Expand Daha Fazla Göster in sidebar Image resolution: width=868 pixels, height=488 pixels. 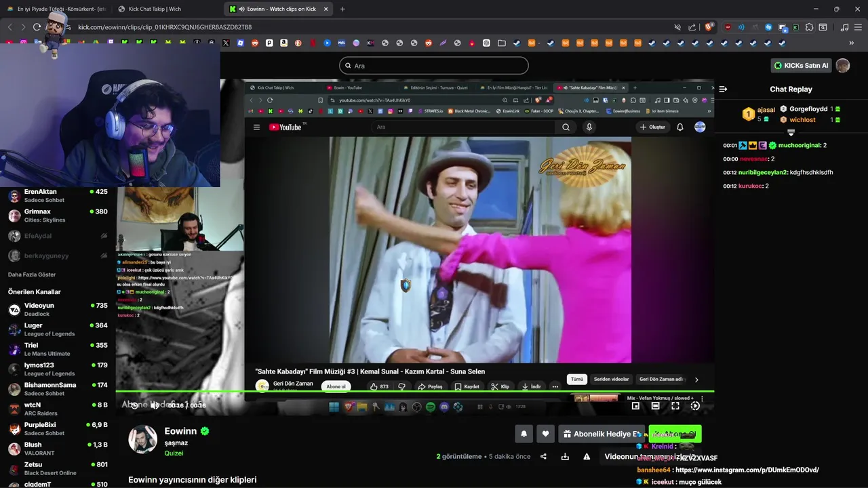32,274
